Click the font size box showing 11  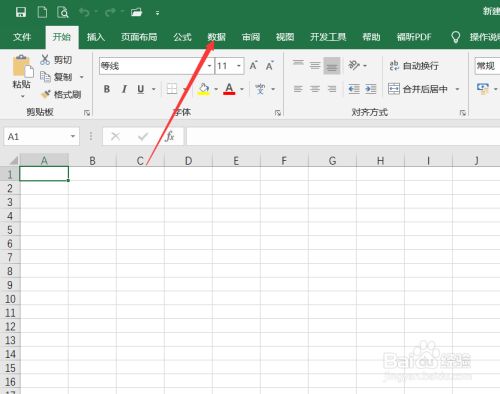pyautogui.click(x=225, y=66)
